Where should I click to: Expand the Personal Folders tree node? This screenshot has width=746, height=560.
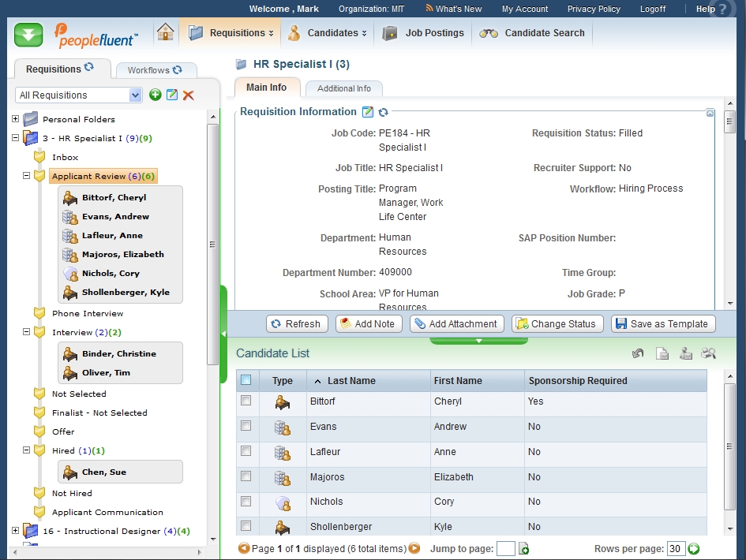tap(15, 119)
